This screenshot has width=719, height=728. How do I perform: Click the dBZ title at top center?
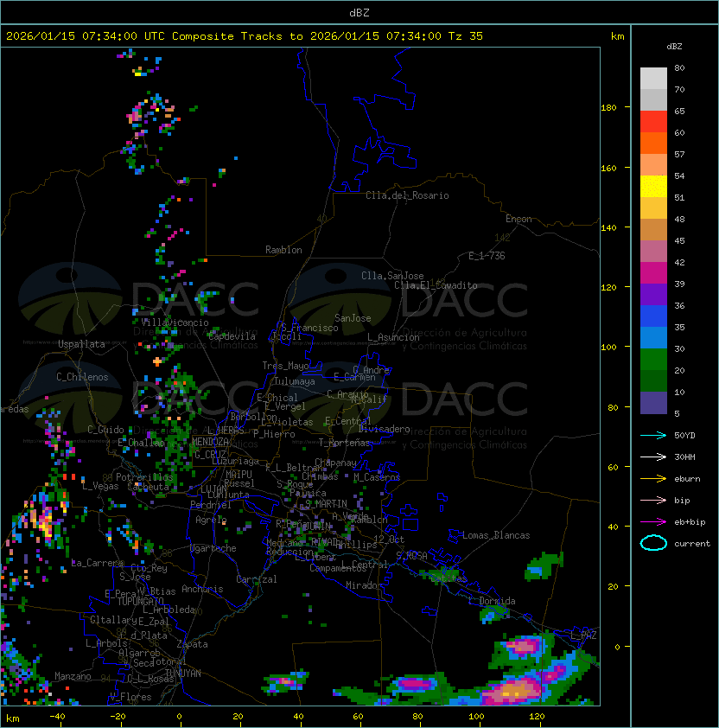coord(359,13)
